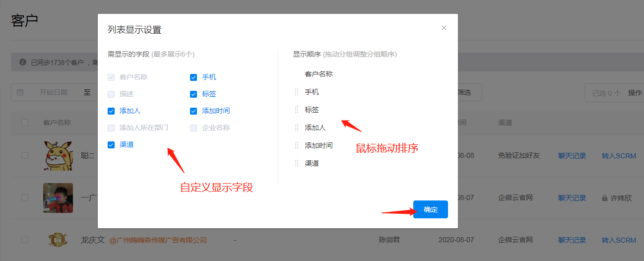Uncheck the 渠道 field checkbox
The image size is (644, 261).
tap(111, 145)
